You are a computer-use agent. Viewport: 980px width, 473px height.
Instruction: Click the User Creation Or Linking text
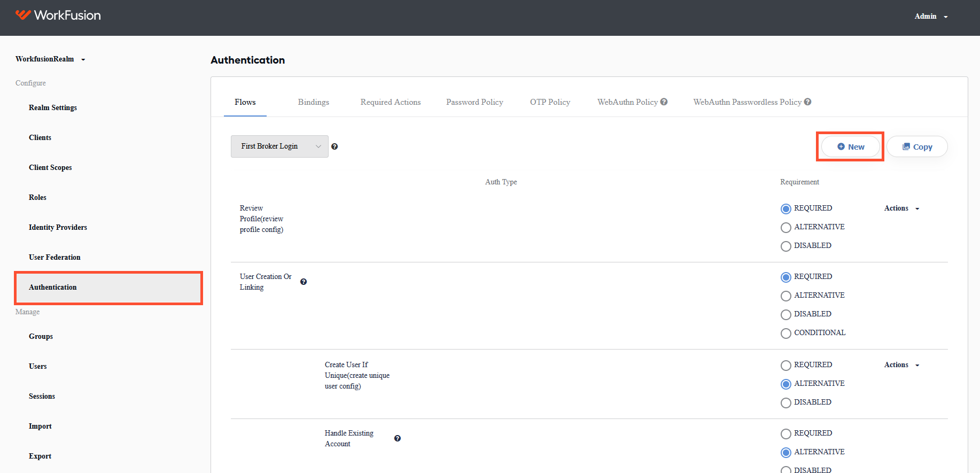click(266, 282)
